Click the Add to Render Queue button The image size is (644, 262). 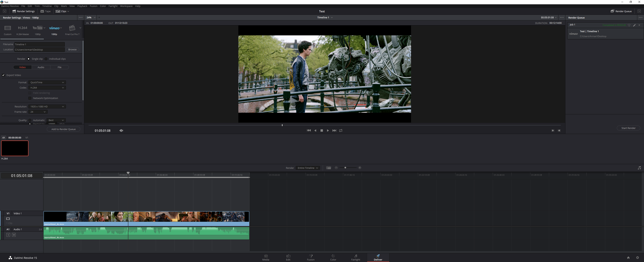pos(63,129)
